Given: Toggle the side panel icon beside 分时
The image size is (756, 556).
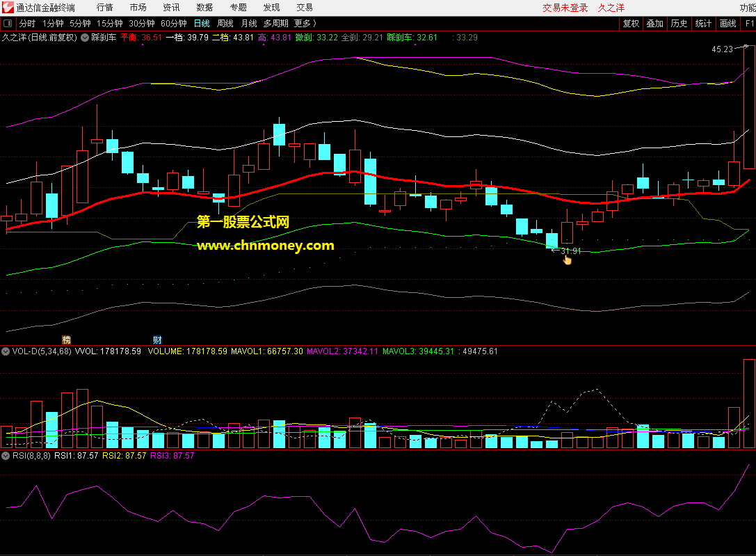Looking at the screenshot, I should coord(8,23).
